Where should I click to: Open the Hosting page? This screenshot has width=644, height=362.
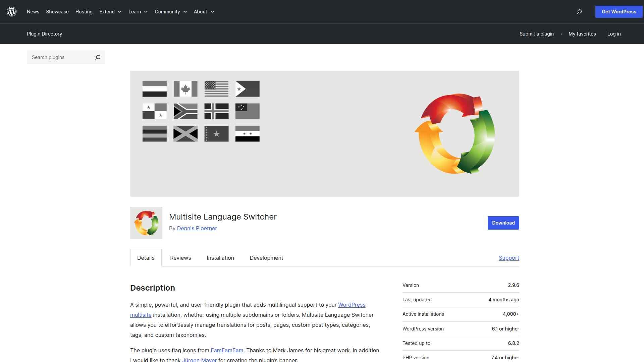(84, 12)
